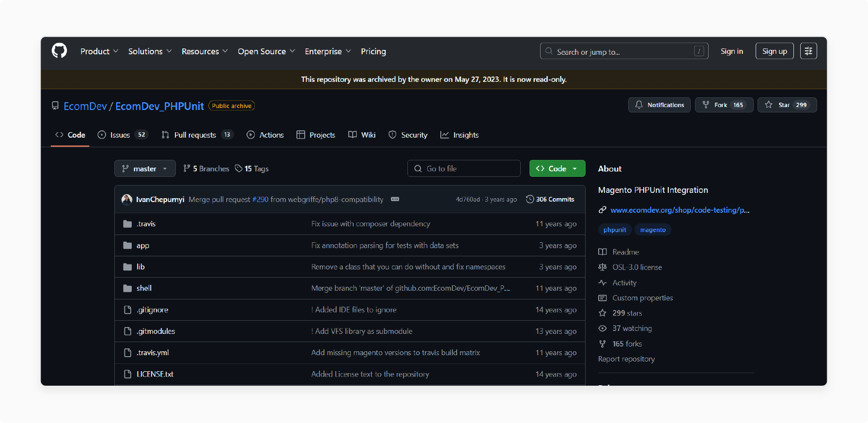Open the GitHub homepage logo

pyautogui.click(x=59, y=51)
